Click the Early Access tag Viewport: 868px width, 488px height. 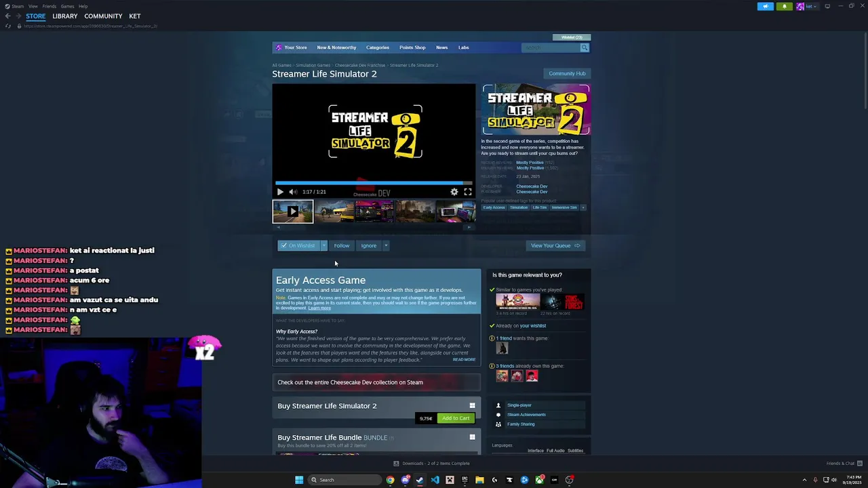point(494,207)
